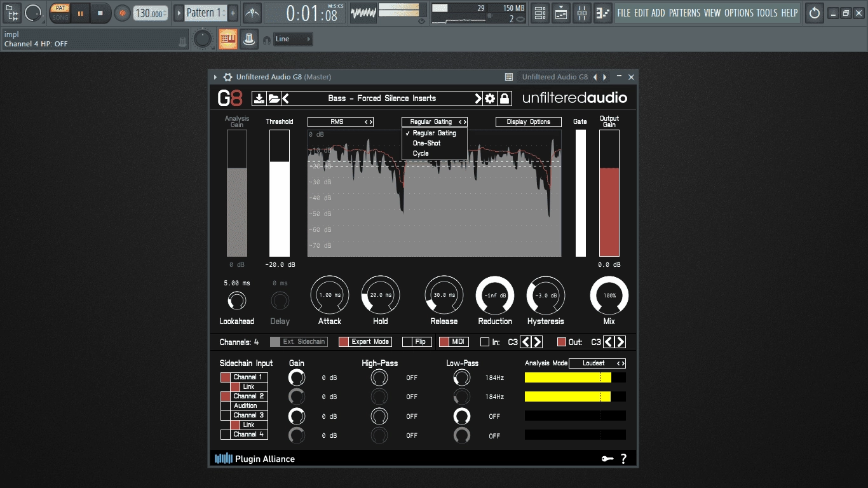
Task: Click the circular arrow icon right of HELP
Action: pyautogui.click(x=815, y=13)
